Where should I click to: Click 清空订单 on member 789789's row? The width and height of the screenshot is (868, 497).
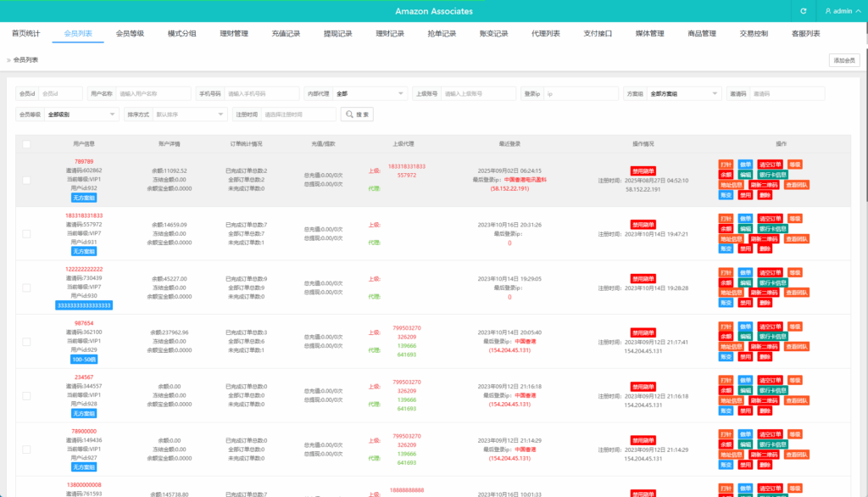[x=770, y=165]
